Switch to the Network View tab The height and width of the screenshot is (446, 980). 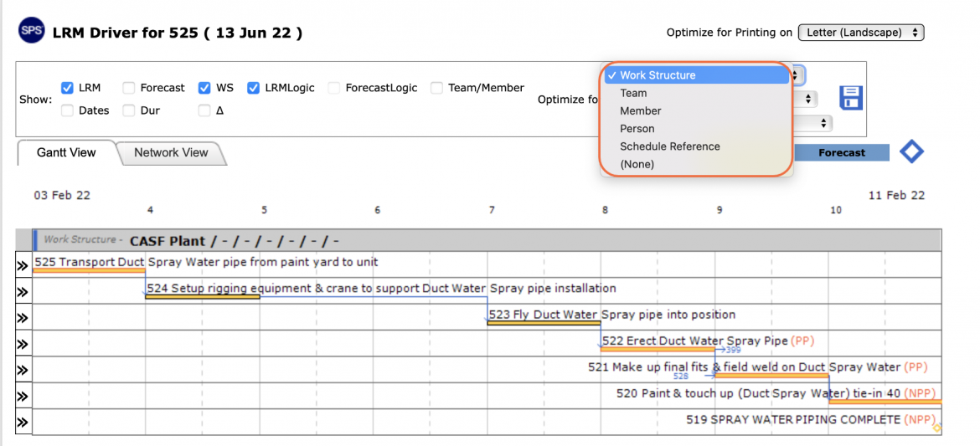[171, 152]
